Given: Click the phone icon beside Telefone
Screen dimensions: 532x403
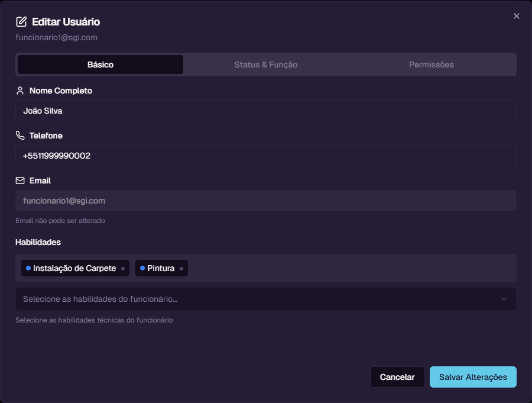Looking at the screenshot, I should coord(20,136).
